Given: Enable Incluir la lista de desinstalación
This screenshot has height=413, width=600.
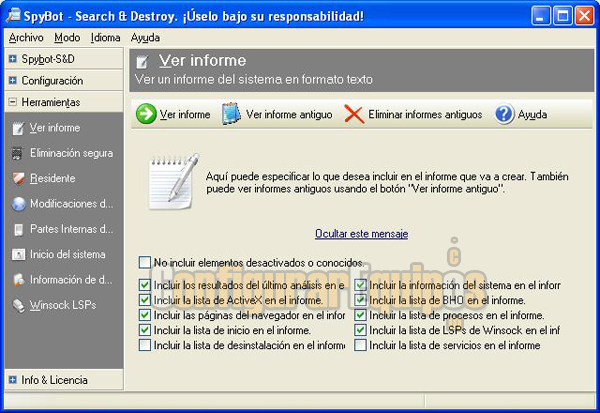Looking at the screenshot, I should pyautogui.click(x=145, y=345).
